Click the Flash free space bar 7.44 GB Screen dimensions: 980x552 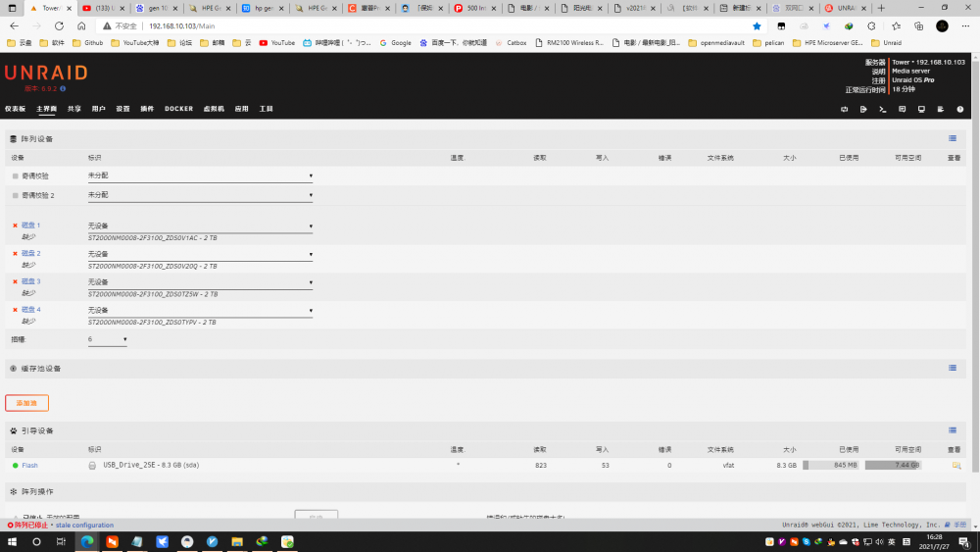(893, 465)
